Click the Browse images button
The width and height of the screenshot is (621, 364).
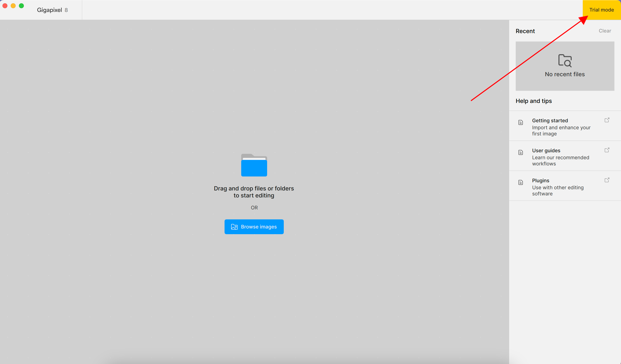tap(254, 226)
